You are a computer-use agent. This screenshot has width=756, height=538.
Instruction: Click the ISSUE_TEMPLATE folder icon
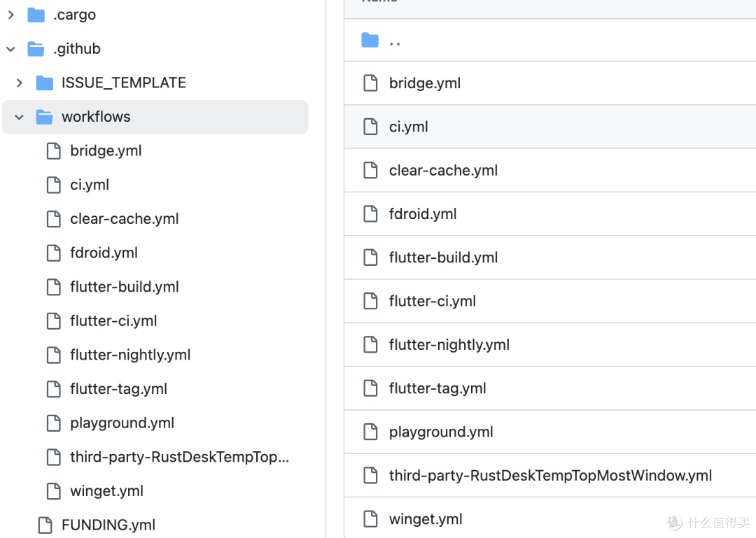tap(44, 83)
